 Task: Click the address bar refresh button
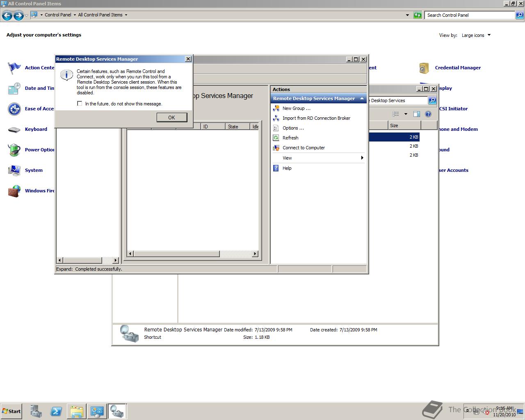click(418, 15)
